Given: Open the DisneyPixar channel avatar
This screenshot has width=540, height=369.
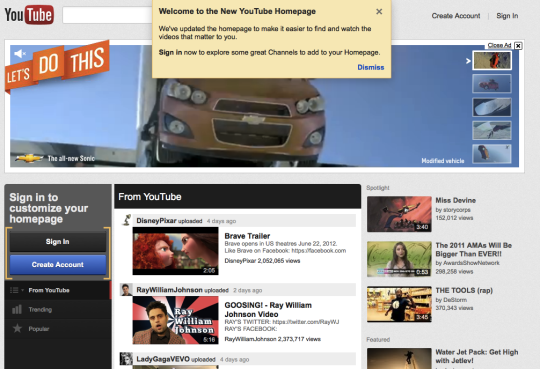Looking at the screenshot, I should [x=126, y=220].
